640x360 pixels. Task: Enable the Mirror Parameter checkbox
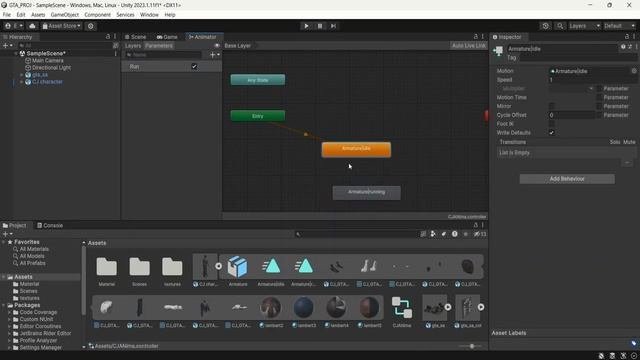tap(599, 106)
